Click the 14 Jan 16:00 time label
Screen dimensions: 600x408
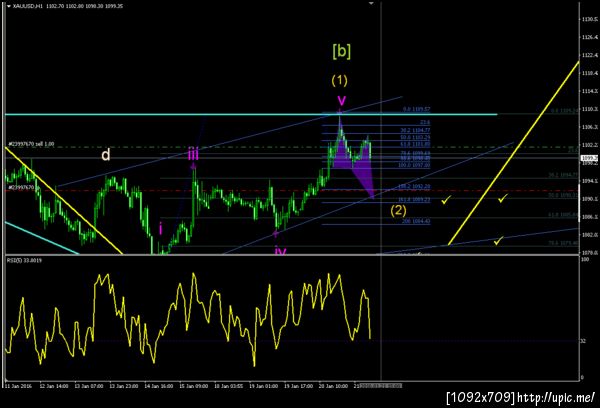(x=158, y=386)
